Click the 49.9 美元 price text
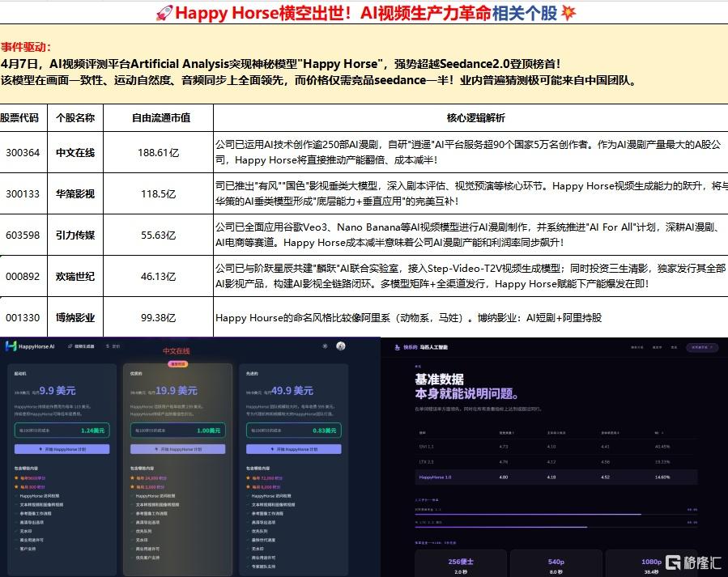The image size is (728, 577). [x=292, y=391]
